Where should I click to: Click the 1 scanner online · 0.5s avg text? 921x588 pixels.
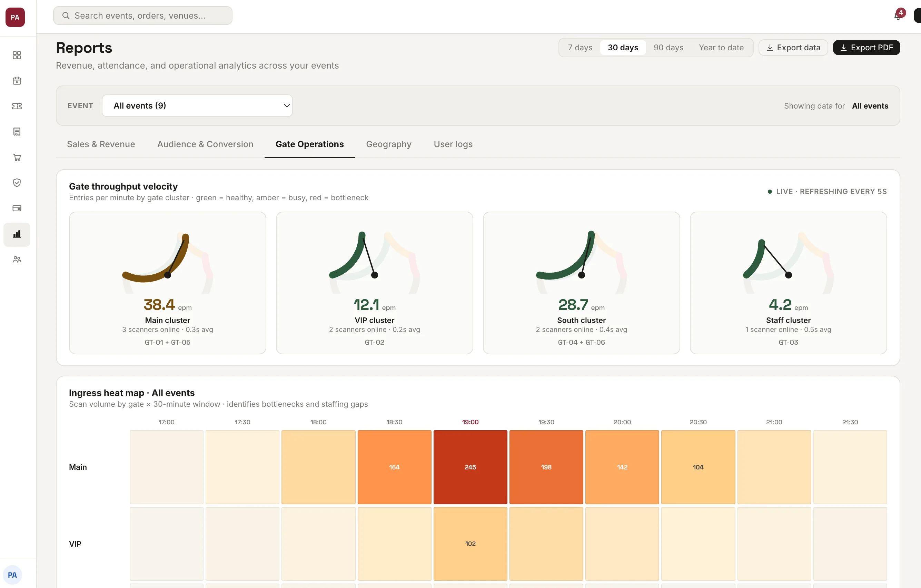pos(788,330)
